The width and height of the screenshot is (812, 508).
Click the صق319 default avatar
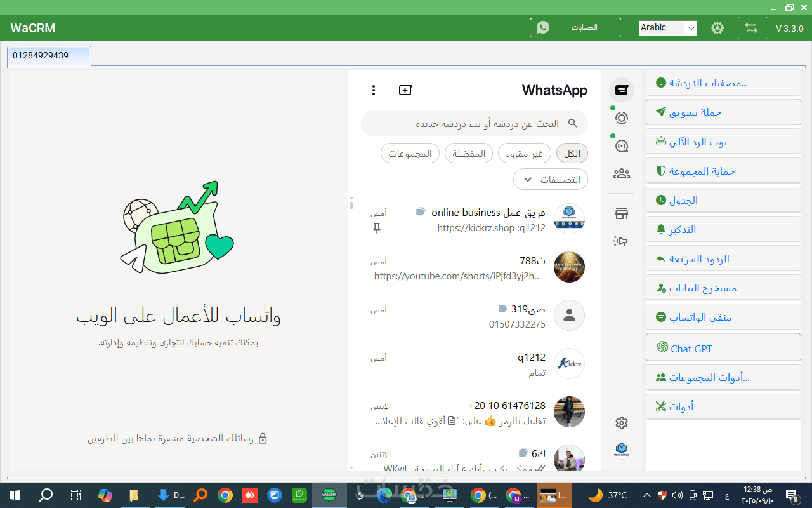click(569, 316)
